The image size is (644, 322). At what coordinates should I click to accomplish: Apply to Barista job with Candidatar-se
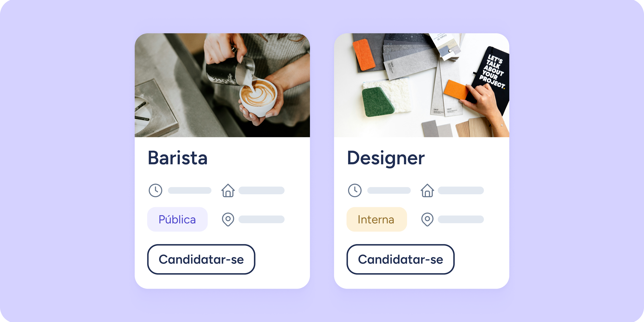(201, 259)
